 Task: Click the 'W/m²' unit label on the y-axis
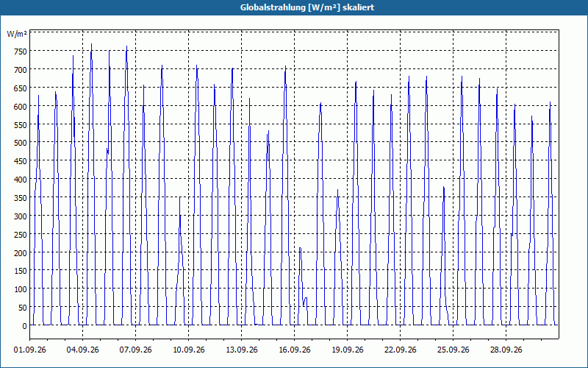tap(17, 34)
